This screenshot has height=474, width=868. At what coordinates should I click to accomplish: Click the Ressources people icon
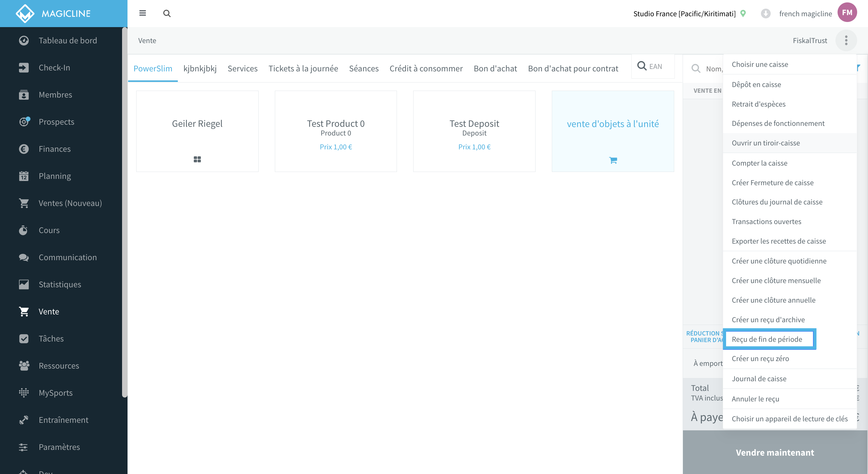(x=24, y=366)
